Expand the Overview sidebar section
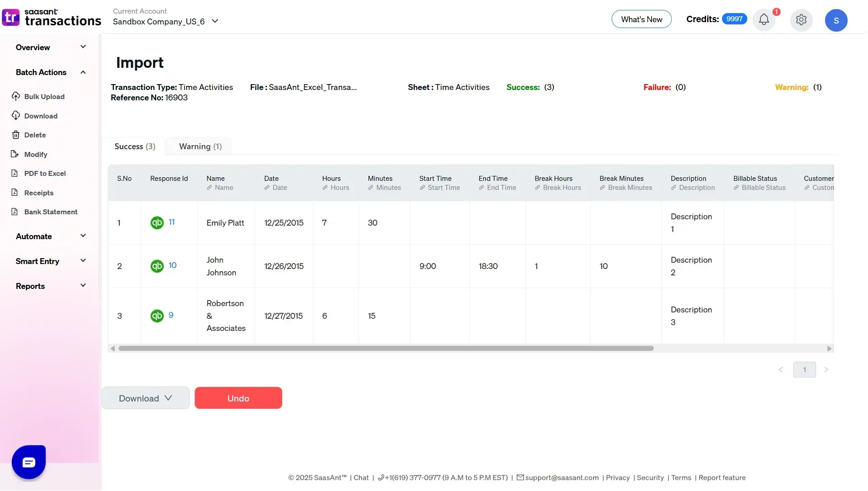 pyautogui.click(x=51, y=47)
